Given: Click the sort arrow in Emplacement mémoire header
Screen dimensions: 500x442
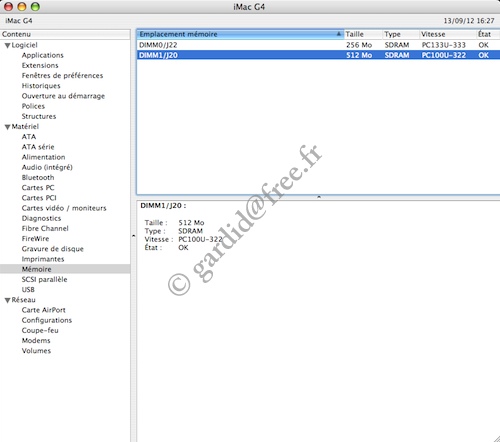Looking at the screenshot, I should point(338,34).
